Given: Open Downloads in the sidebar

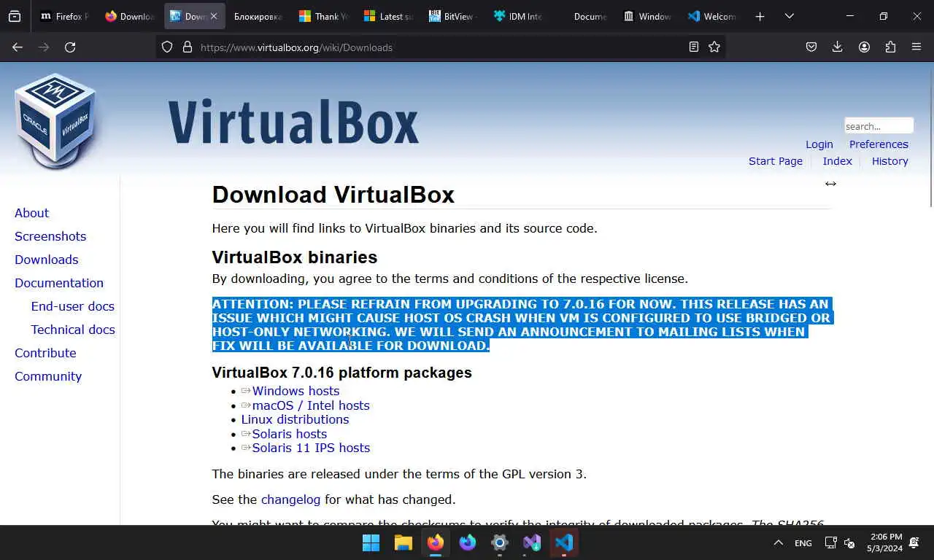Looking at the screenshot, I should tap(46, 260).
